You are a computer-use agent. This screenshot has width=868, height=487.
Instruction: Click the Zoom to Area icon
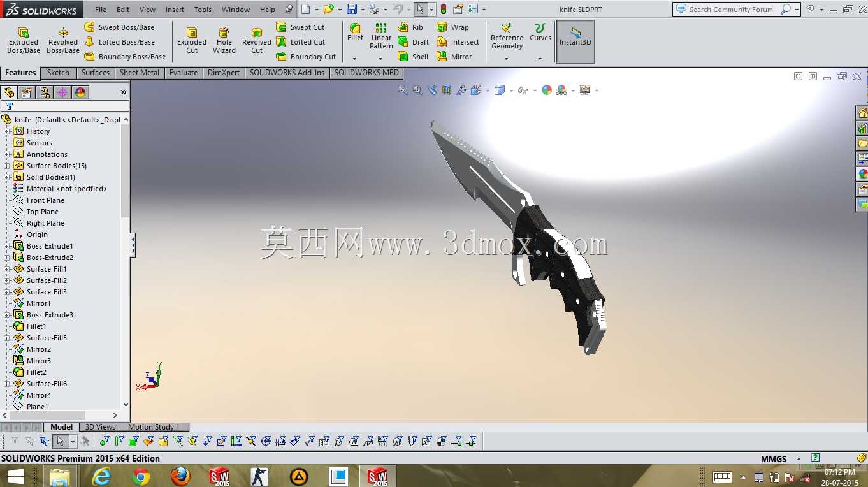coord(417,91)
